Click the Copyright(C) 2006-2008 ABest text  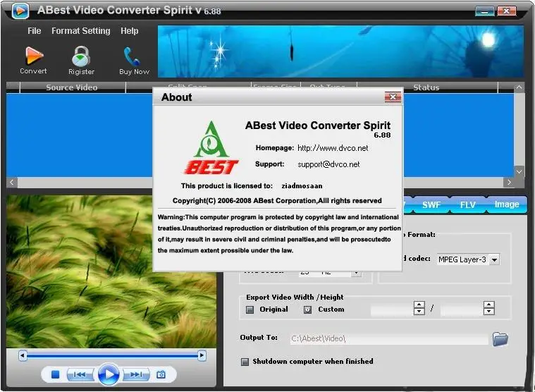click(x=277, y=201)
